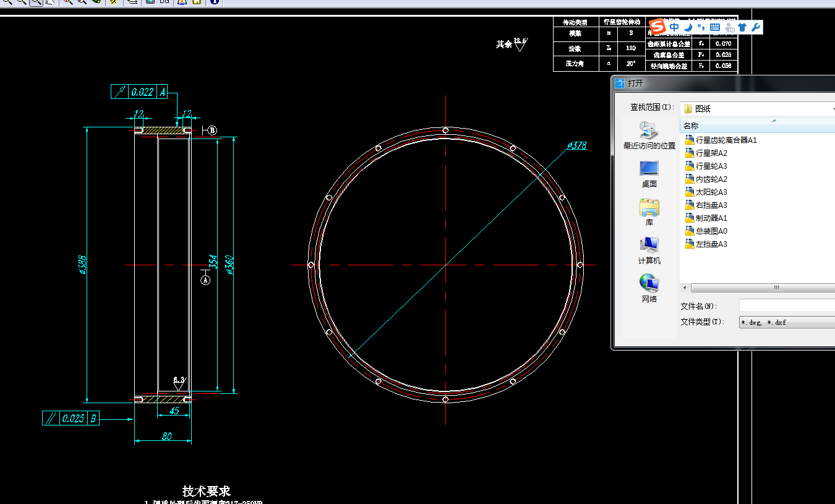The width and height of the screenshot is (835, 504).
Task: Click the layers icon in top toolbar
Action: (133, 2)
